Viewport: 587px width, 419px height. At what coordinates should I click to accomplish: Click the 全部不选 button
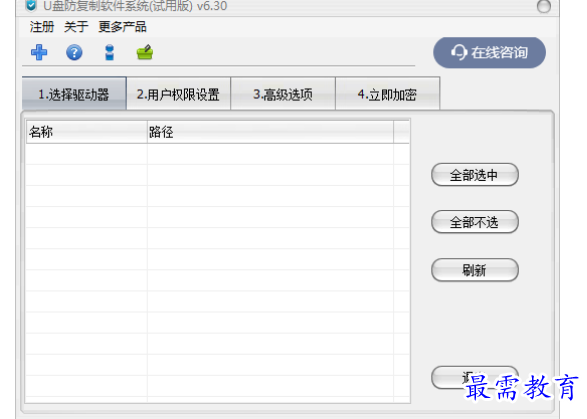[x=475, y=222]
